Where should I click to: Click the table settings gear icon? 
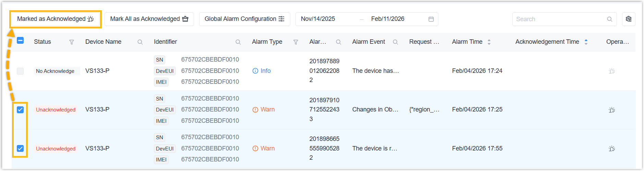[628, 19]
